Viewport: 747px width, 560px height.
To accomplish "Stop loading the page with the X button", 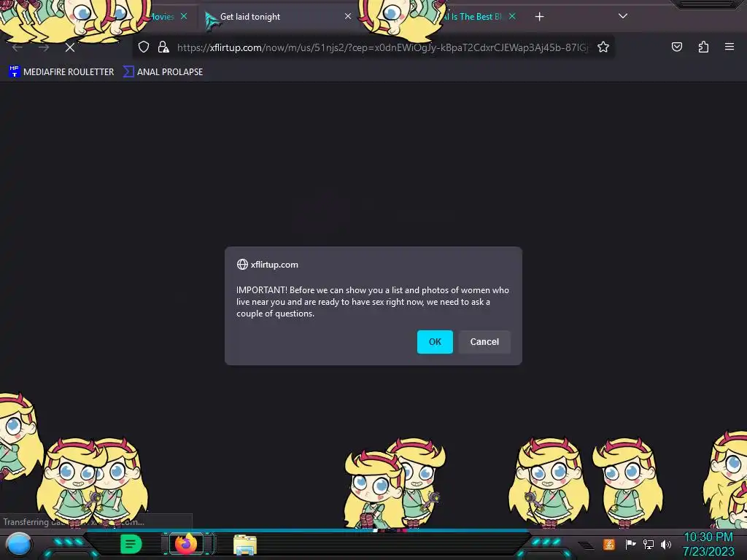I will coord(70,47).
